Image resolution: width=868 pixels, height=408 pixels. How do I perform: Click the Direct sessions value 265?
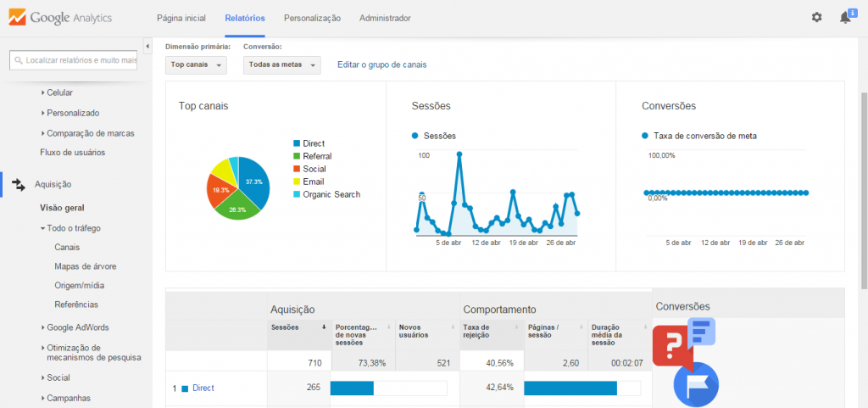(x=314, y=388)
